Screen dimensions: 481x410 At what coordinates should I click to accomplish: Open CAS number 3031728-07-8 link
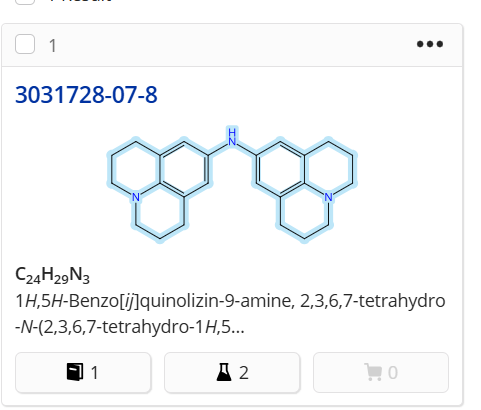point(86,95)
